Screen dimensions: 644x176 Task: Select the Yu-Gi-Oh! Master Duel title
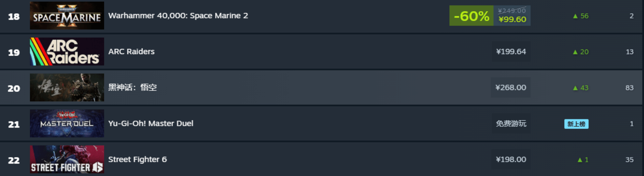coord(150,124)
